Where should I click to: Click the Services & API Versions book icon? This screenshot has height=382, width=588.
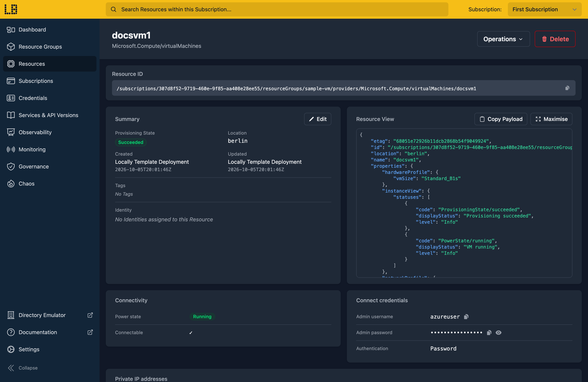coord(11,115)
